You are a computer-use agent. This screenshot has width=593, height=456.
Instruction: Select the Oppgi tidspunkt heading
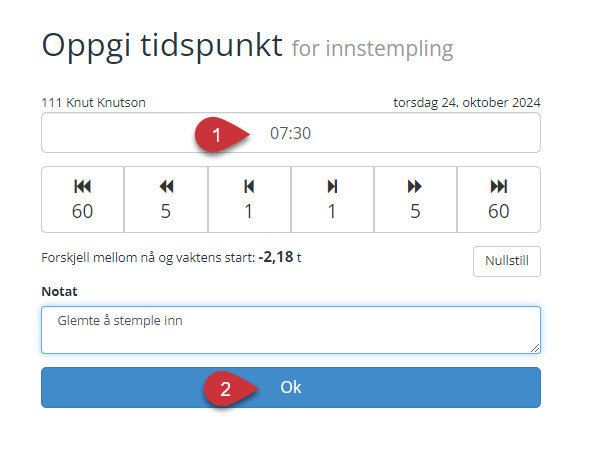(x=162, y=45)
